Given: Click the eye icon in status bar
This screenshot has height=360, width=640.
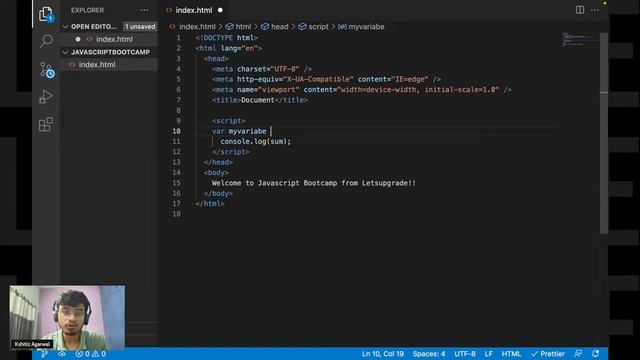Looking at the screenshot, I should coord(62,354).
